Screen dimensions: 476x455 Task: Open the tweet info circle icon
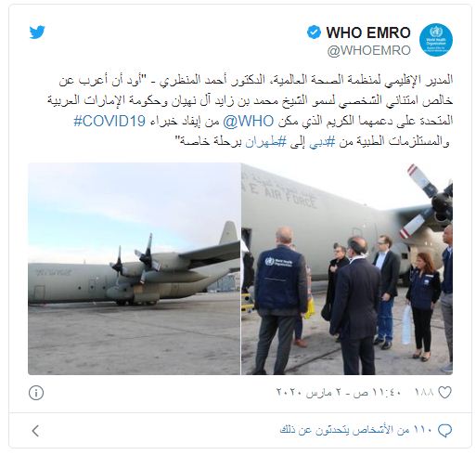[x=36, y=393]
